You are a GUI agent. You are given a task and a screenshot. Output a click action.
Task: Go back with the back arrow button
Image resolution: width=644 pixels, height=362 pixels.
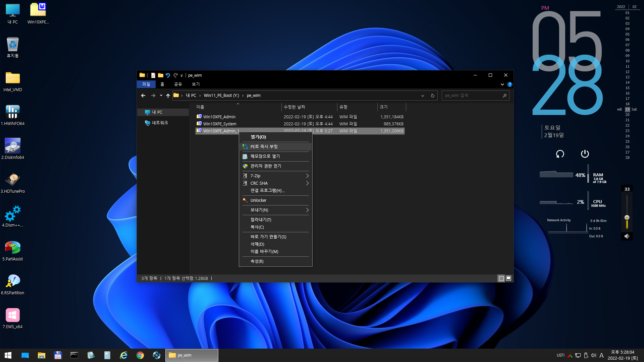pos(143,96)
